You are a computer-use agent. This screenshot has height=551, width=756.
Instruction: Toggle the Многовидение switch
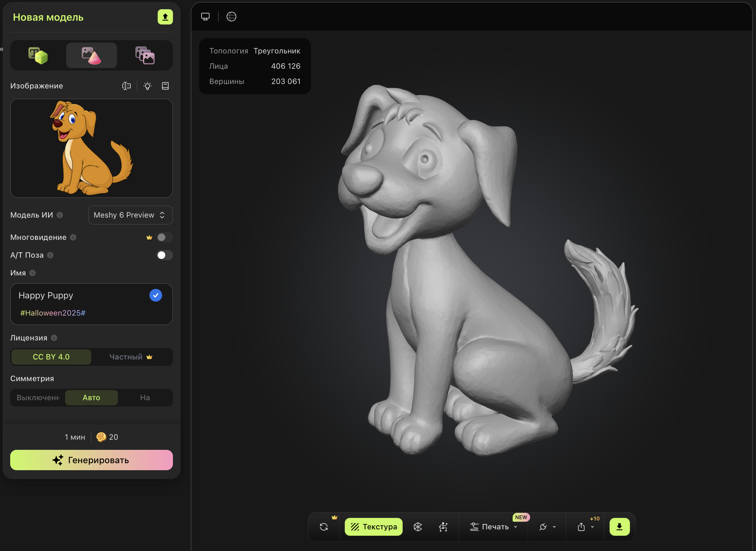point(164,237)
